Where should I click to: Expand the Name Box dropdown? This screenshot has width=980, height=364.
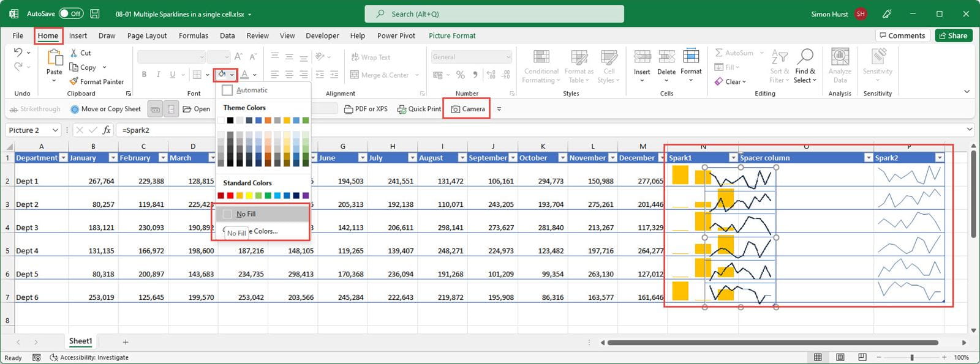(55, 130)
